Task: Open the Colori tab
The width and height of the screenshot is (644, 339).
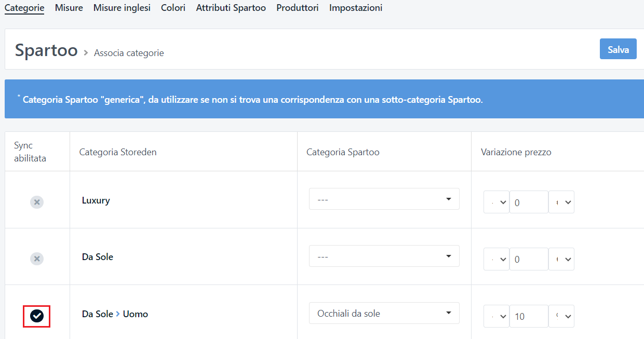Action: tap(173, 8)
